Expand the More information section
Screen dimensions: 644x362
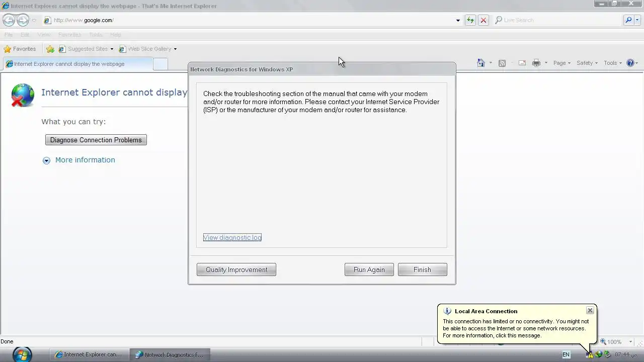coord(79,160)
